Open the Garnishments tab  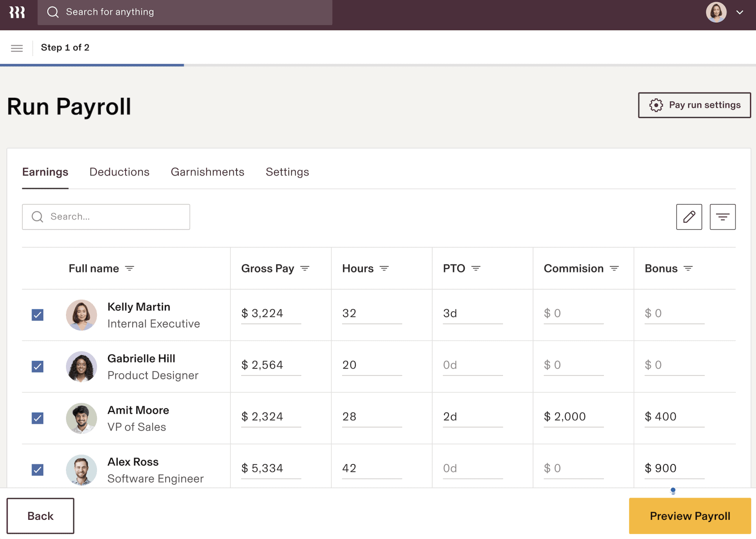click(207, 172)
